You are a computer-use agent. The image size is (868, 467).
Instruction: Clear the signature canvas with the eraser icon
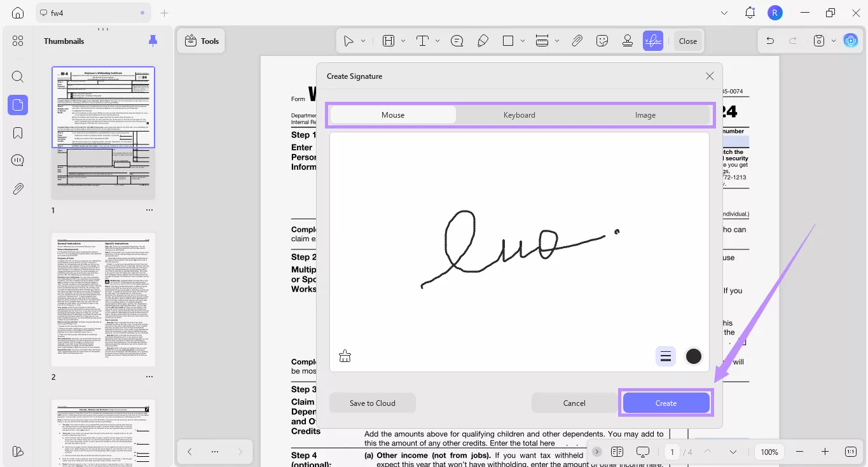click(x=345, y=356)
